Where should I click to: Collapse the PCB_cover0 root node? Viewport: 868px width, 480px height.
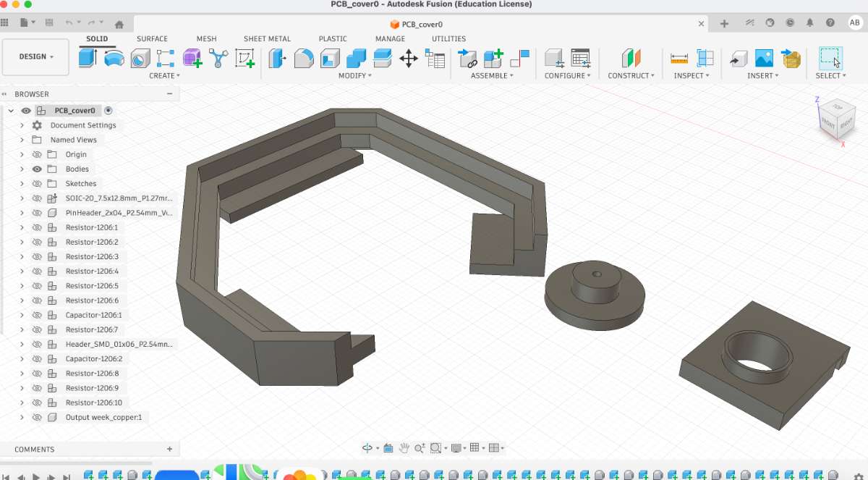tap(11, 111)
